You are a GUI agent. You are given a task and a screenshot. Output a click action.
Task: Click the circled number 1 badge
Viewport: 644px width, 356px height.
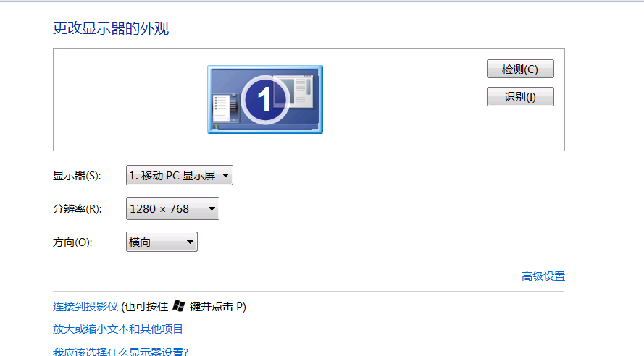coord(265,100)
